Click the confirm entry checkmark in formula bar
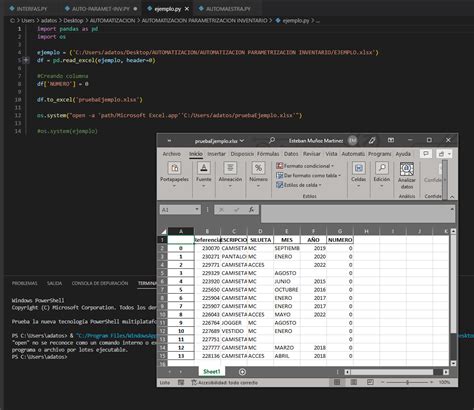474x410 pixels. tap(237, 210)
